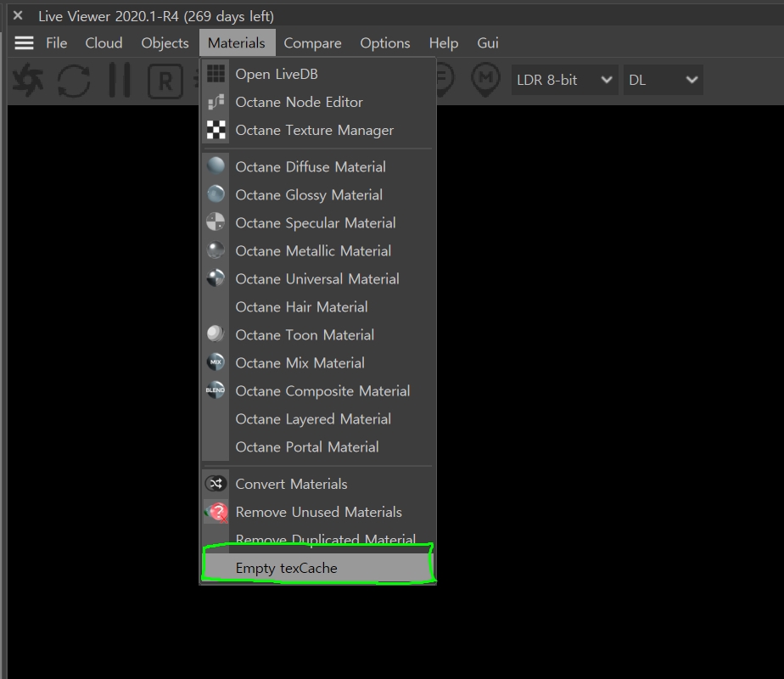Click the Glossy Material sphere icon
The image size is (784, 679).
click(216, 194)
